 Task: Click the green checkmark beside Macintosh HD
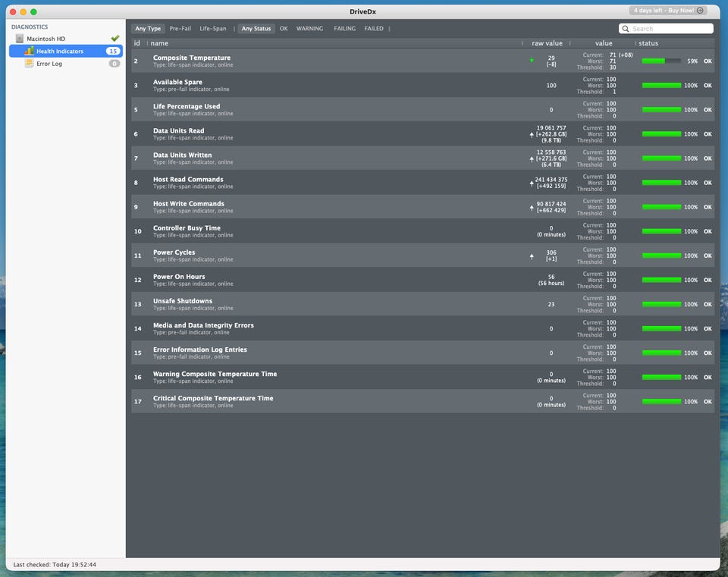[115, 38]
